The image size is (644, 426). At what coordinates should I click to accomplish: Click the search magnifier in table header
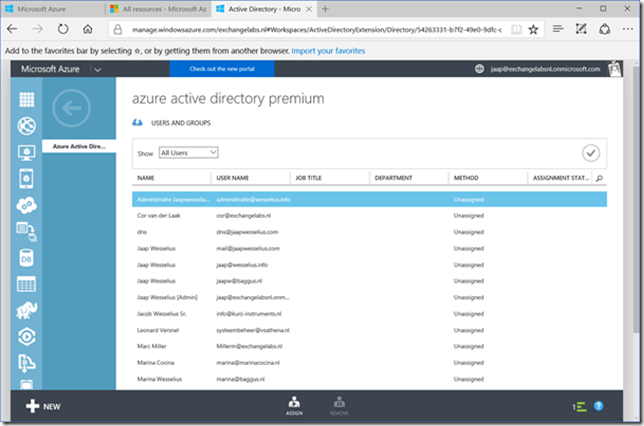599,178
